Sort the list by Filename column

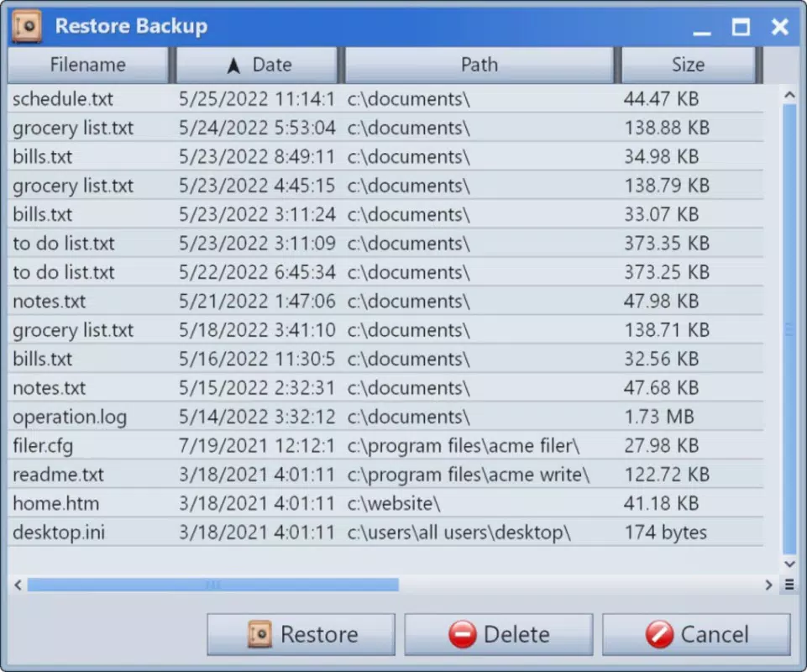pos(87,65)
